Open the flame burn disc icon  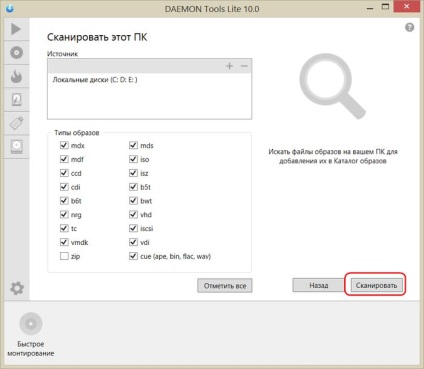(16, 76)
